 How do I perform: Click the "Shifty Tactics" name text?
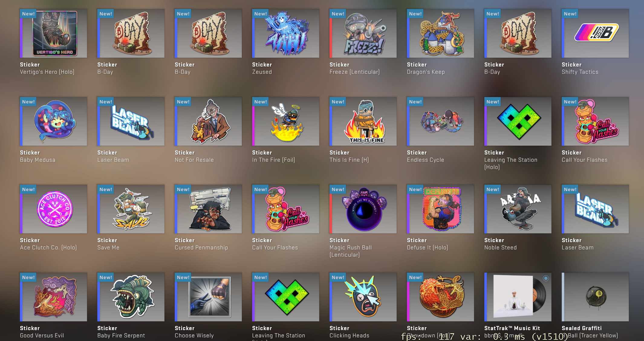tap(580, 72)
